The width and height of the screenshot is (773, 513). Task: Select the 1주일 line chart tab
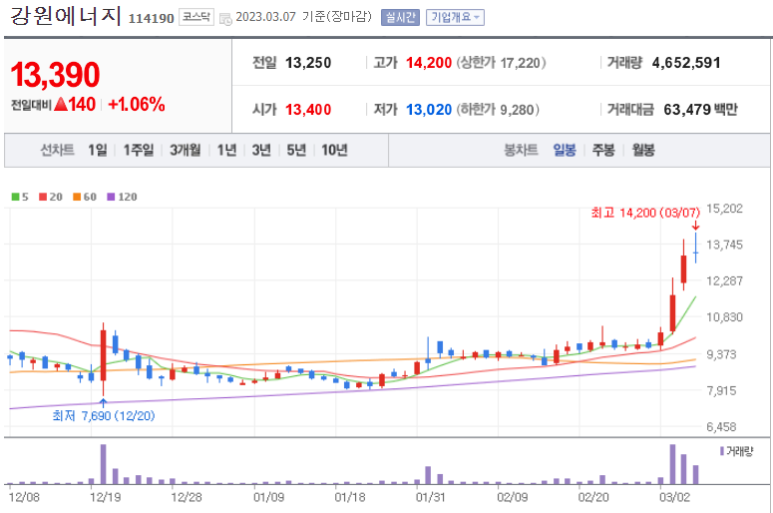[x=139, y=150]
